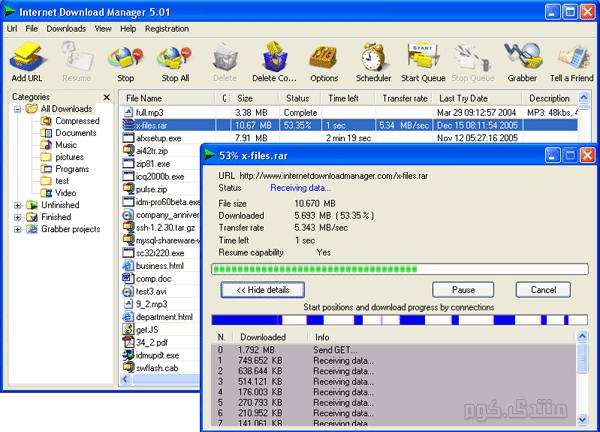Expand the Unfinished category node
The image size is (600, 432).
coord(18,205)
